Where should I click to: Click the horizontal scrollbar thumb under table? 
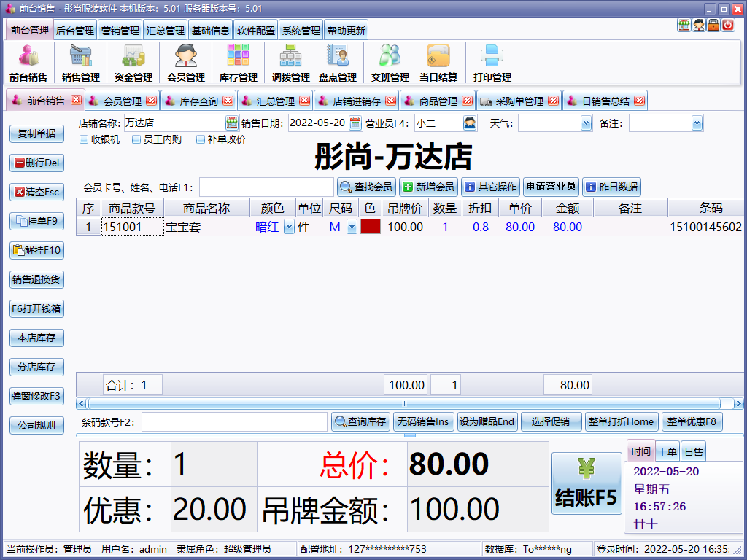(x=404, y=404)
